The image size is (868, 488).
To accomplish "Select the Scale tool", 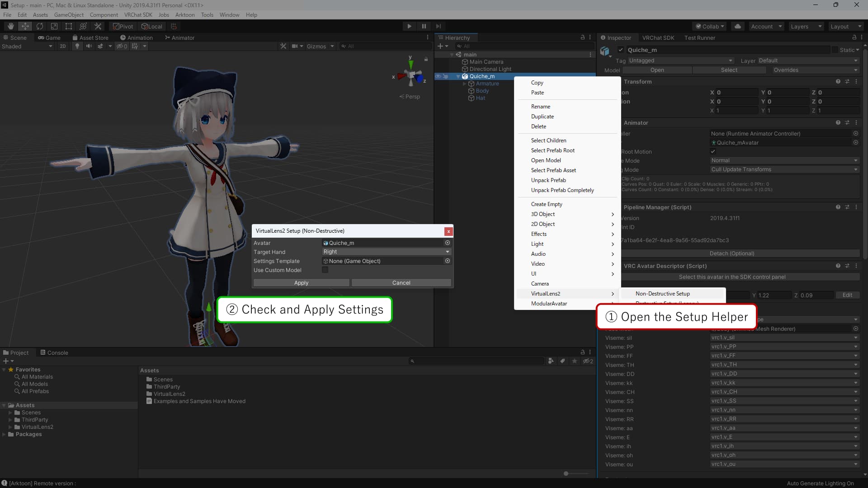I will 54,26.
